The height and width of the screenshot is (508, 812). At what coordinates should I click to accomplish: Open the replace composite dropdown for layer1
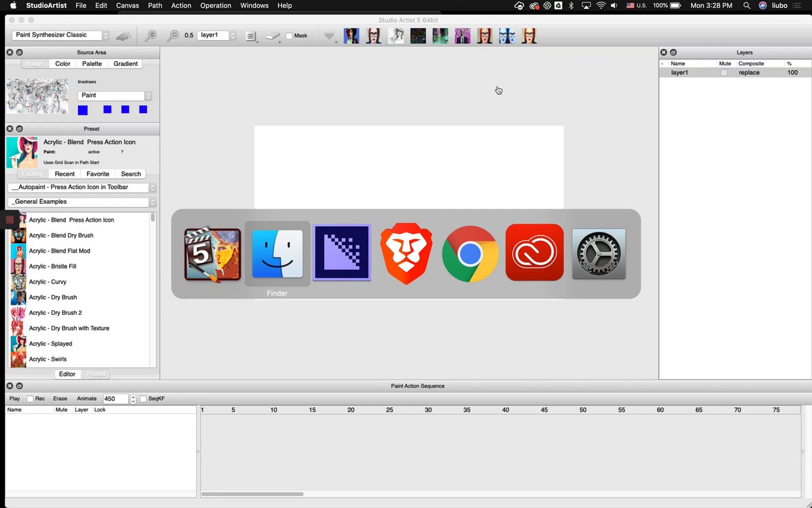749,73
